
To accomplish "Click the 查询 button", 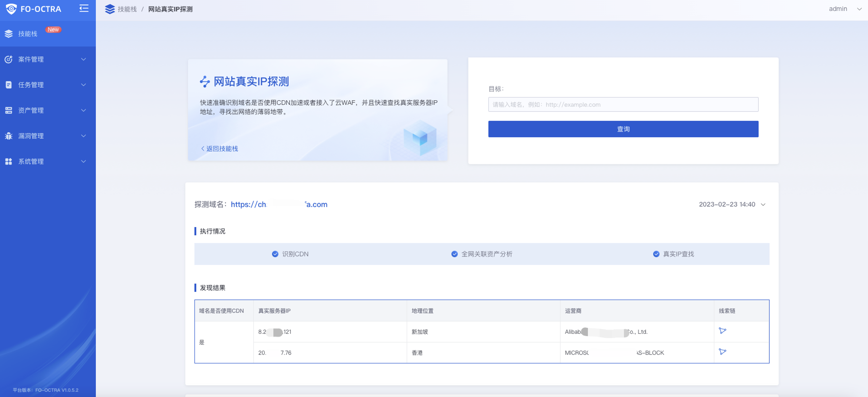I will coord(623,129).
